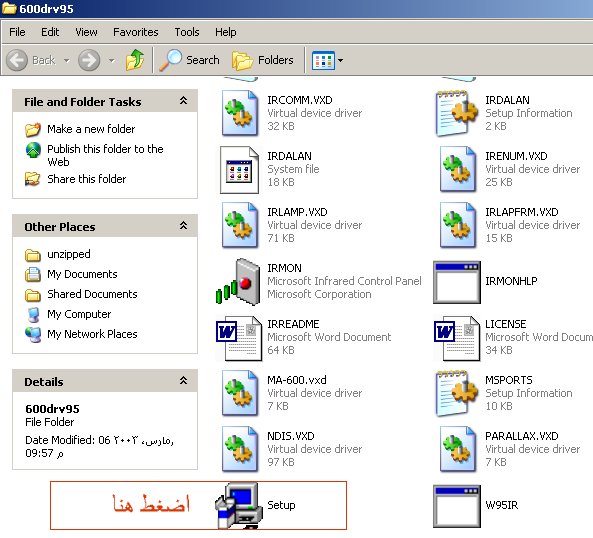Open the Views dropdown arrow
593x538 pixels.
(340, 60)
